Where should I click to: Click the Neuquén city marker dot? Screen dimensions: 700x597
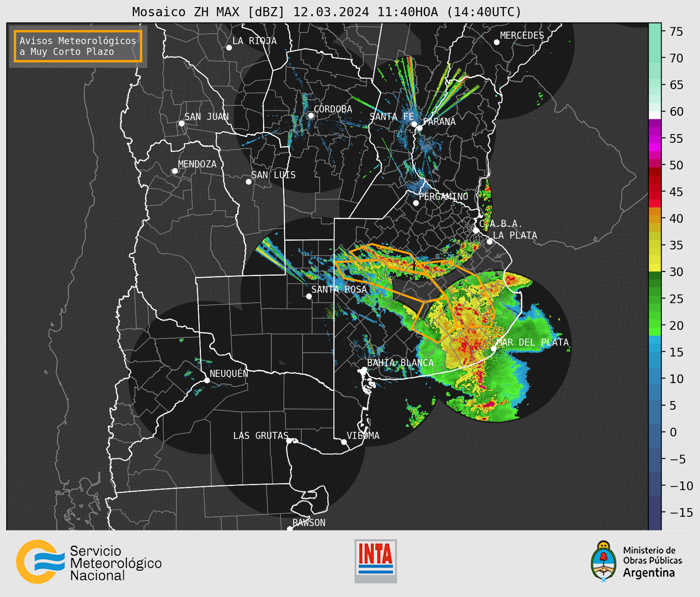coord(207,380)
